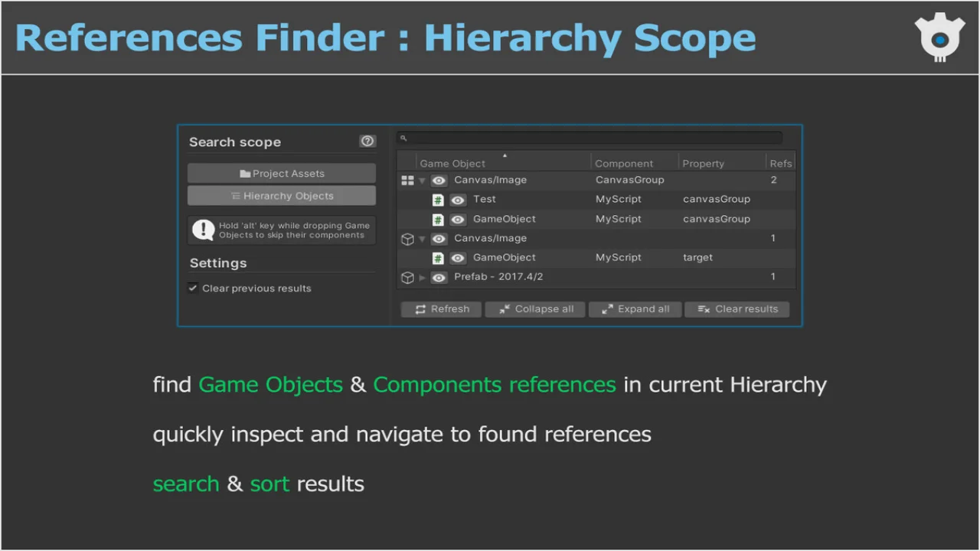Image resolution: width=980 pixels, height=551 pixels.
Task: Click script icon of GameObject row with canvasGroup
Action: 438,220
